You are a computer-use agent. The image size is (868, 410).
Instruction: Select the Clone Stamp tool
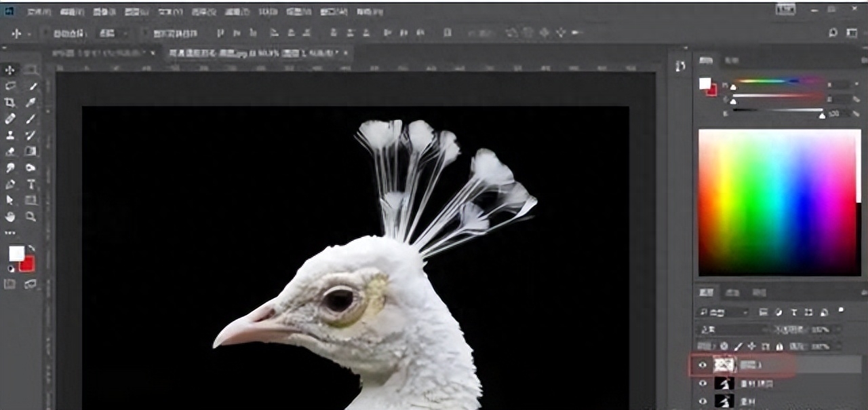[10, 135]
